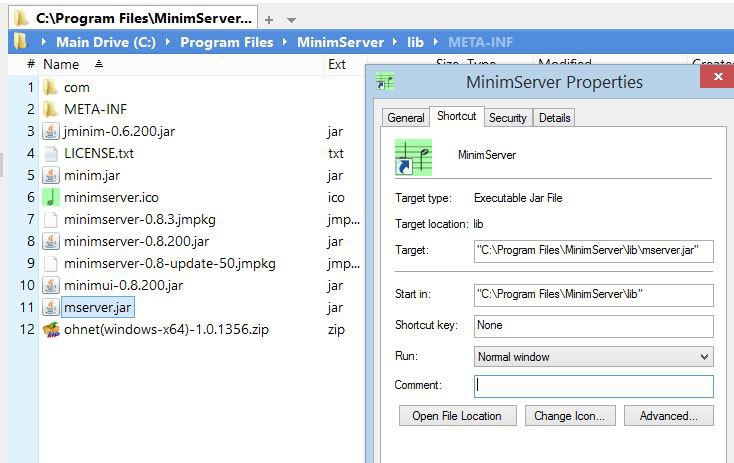Select the minimserver-0.8-update-50.jmpkg file name
This screenshot has width=734, height=463.
click(170, 263)
